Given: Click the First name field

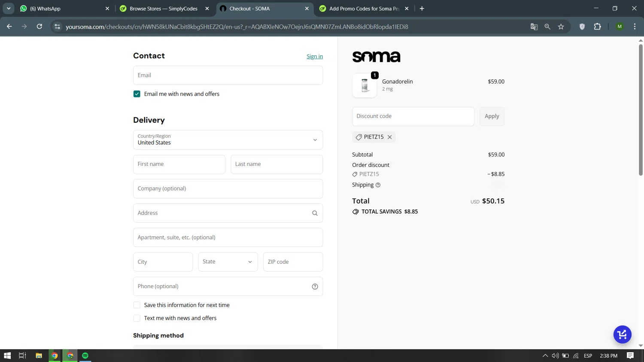Looking at the screenshot, I should (x=179, y=164).
